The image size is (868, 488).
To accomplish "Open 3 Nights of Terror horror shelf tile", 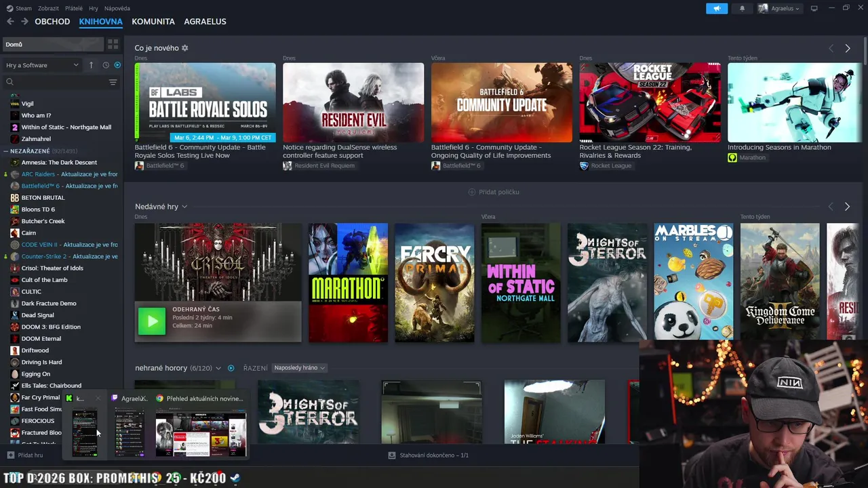I will 309,412.
